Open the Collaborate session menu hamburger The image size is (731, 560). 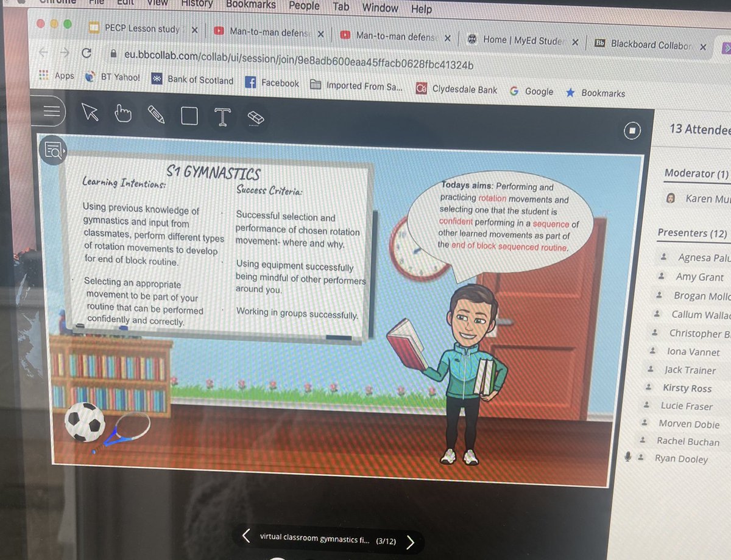[52, 111]
